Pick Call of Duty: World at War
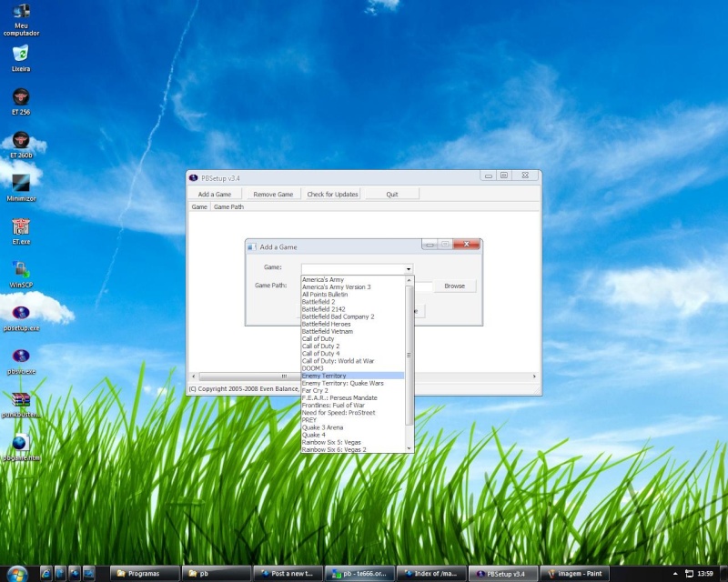Image resolution: width=728 pixels, height=582 pixels. tap(353, 361)
